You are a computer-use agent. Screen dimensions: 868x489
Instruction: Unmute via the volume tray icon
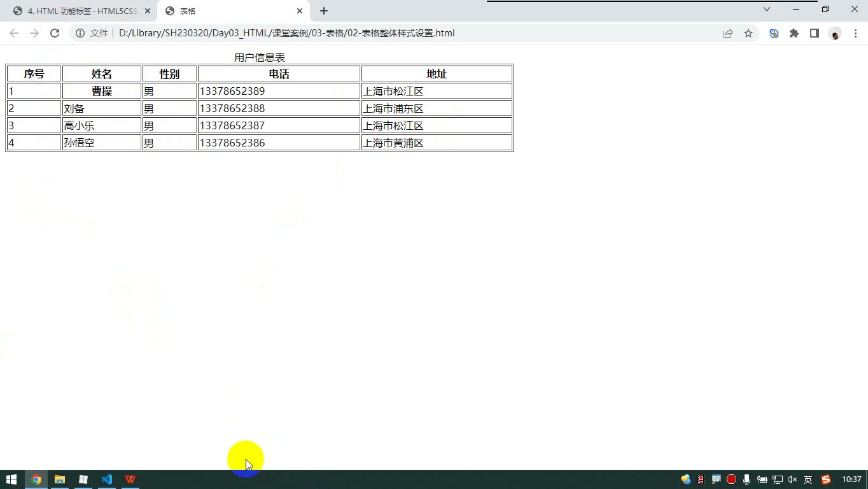click(x=792, y=479)
